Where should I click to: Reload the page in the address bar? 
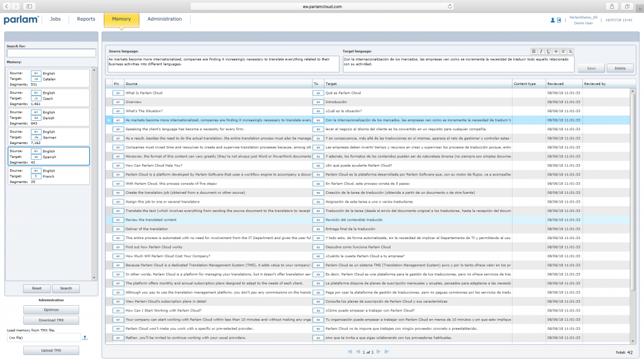pyautogui.click(x=450, y=6)
